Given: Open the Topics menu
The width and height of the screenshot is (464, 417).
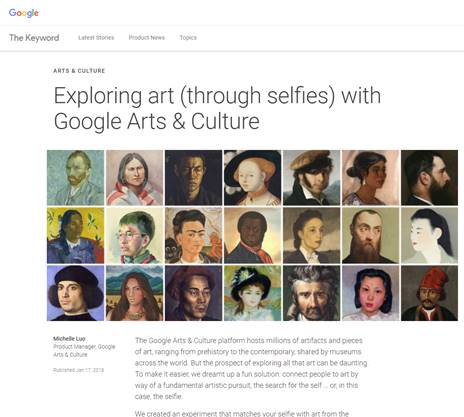Looking at the screenshot, I should click(x=188, y=38).
